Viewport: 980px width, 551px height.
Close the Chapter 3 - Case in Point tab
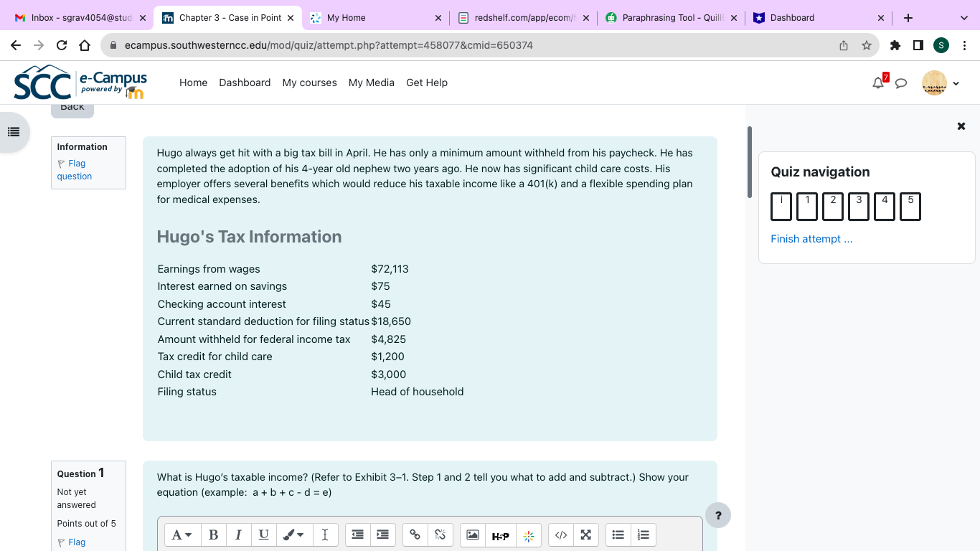tap(290, 18)
